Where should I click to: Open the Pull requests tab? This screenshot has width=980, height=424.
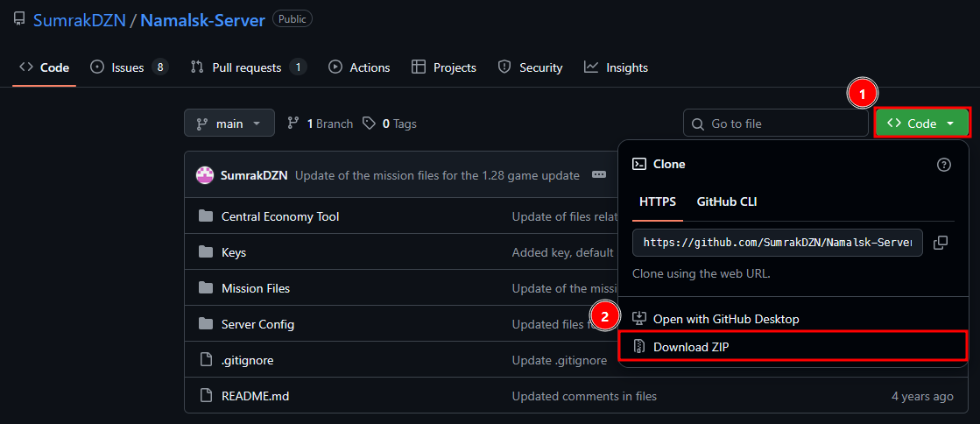pyautogui.click(x=249, y=67)
